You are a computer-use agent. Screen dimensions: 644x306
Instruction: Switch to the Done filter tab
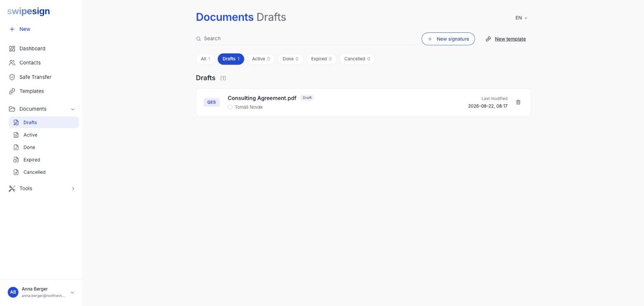[290, 59]
